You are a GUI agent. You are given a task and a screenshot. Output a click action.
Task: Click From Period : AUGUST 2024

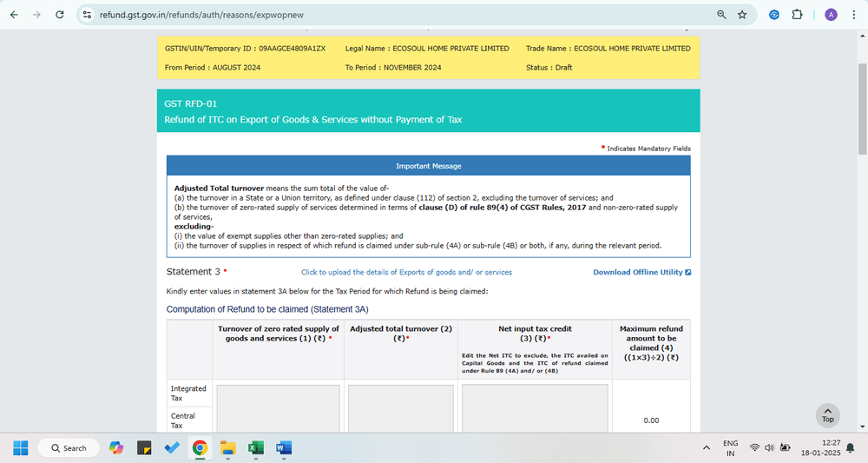coord(213,68)
